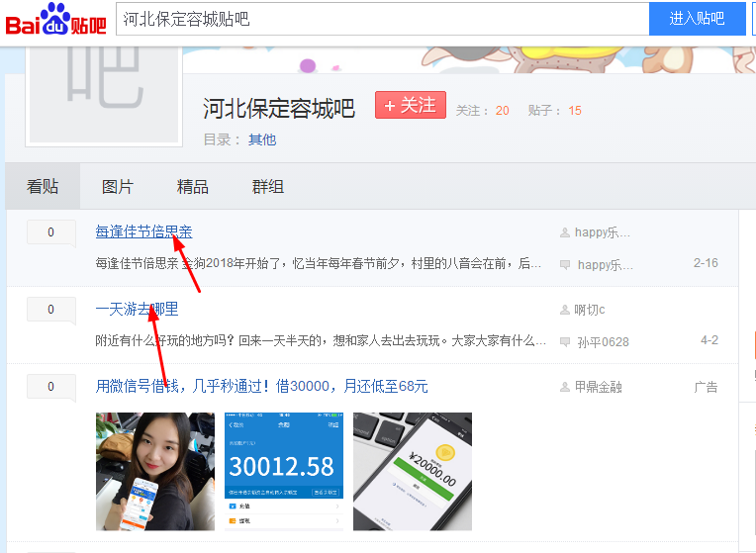Switch to the 图片 tab
The width and height of the screenshot is (756, 553).
(x=117, y=186)
